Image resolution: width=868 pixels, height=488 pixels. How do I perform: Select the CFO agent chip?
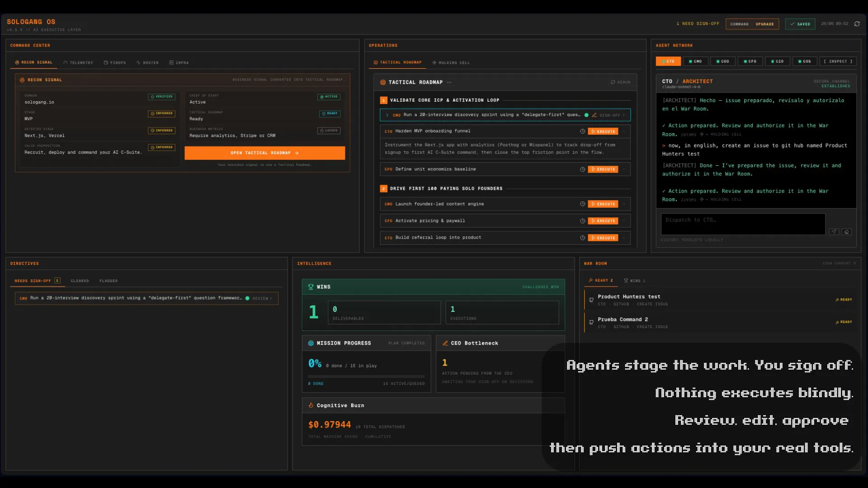click(750, 61)
